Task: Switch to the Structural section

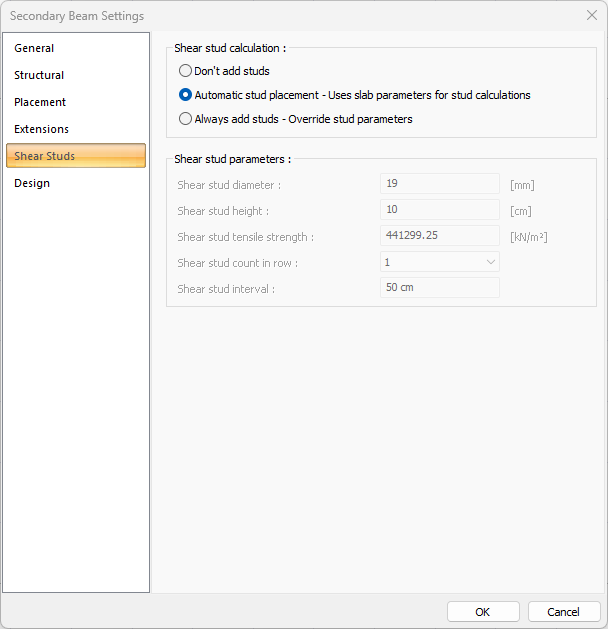Action: tap(39, 75)
